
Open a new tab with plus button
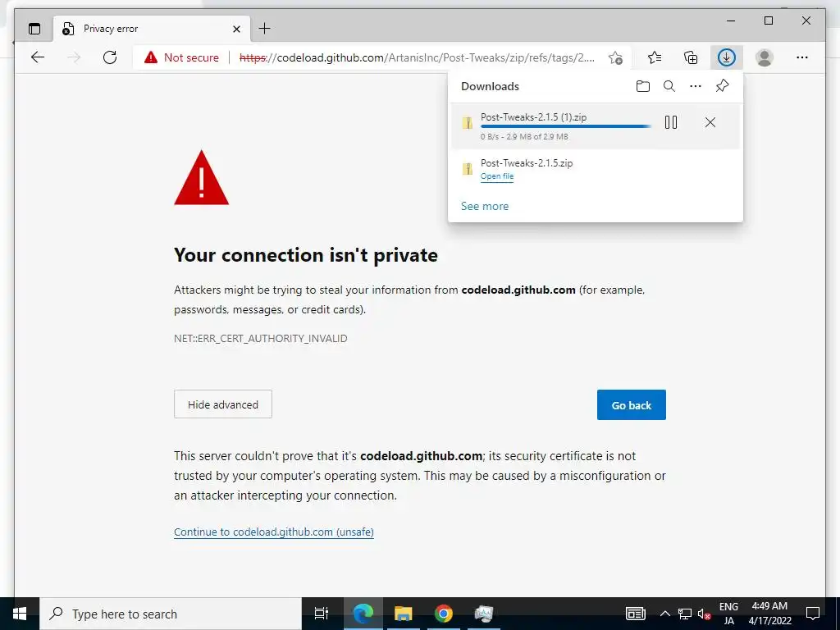(265, 29)
